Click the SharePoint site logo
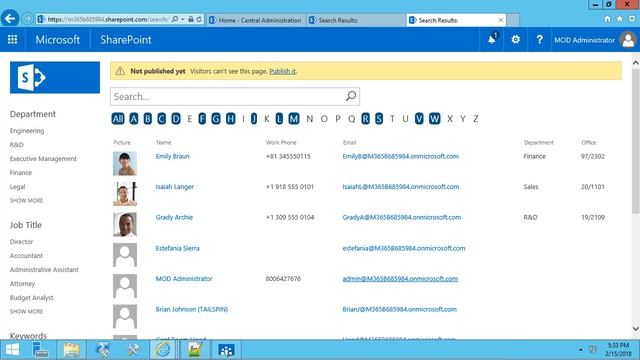640x360 pixels. click(x=55, y=77)
